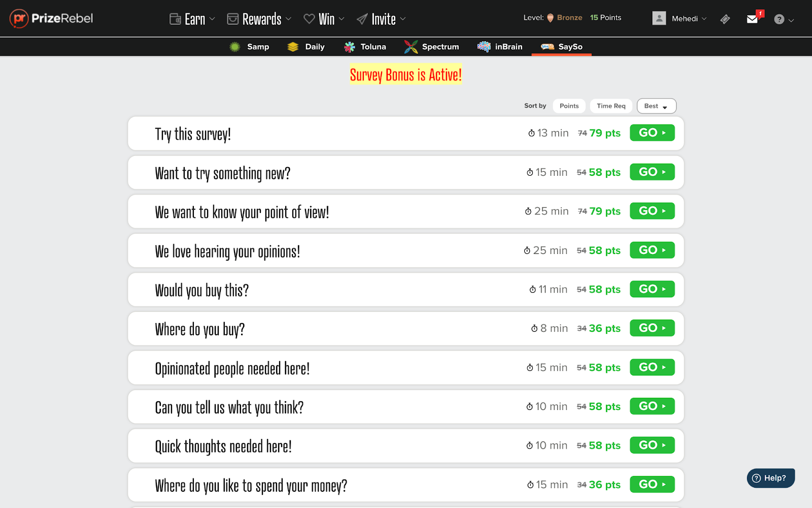Select the Toluna provider icon

(350, 46)
